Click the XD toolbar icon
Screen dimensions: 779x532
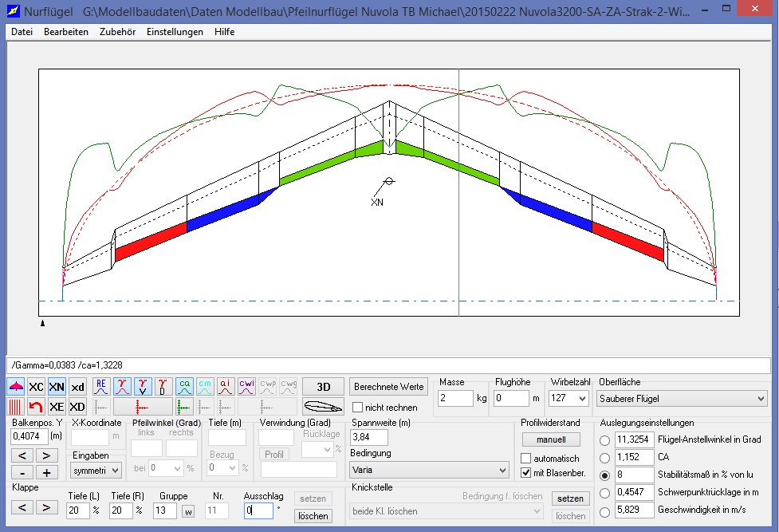[x=77, y=407]
